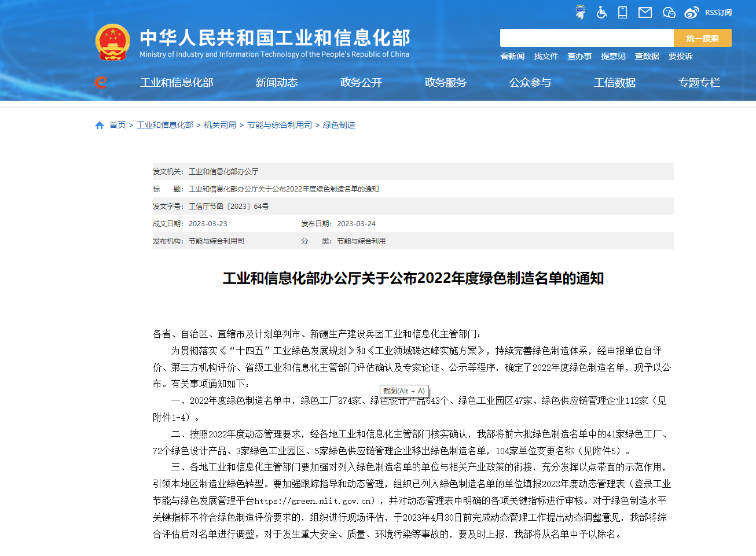Open 政务服务 navigation menu
This screenshot has height=556, width=756.
tap(446, 83)
